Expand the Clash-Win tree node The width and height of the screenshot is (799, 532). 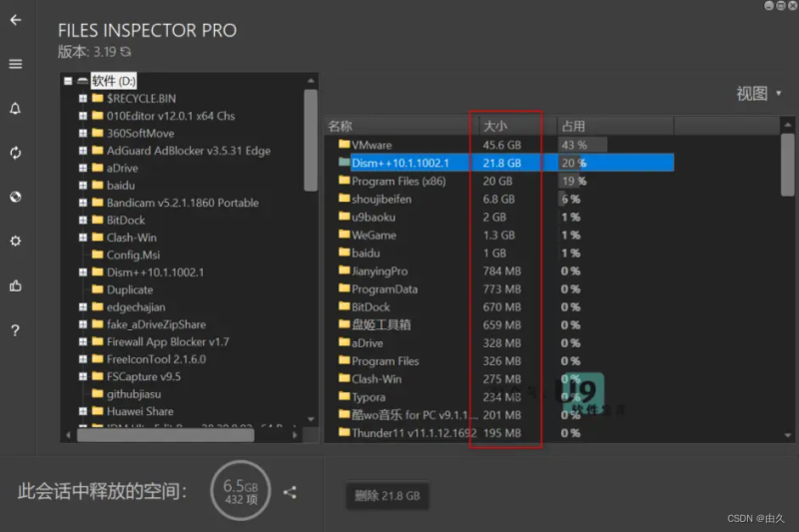[83, 238]
